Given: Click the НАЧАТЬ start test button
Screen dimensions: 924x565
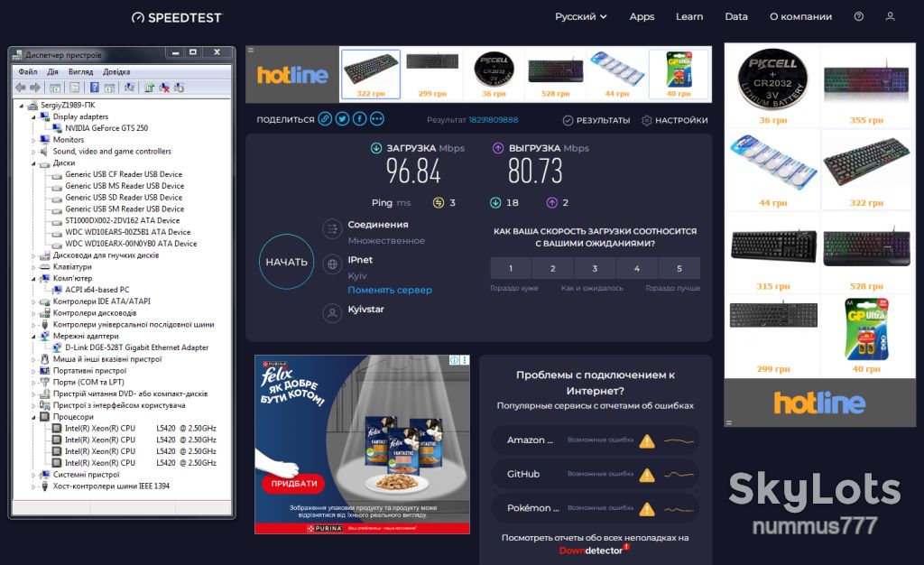Looking at the screenshot, I should (x=286, y=262).
